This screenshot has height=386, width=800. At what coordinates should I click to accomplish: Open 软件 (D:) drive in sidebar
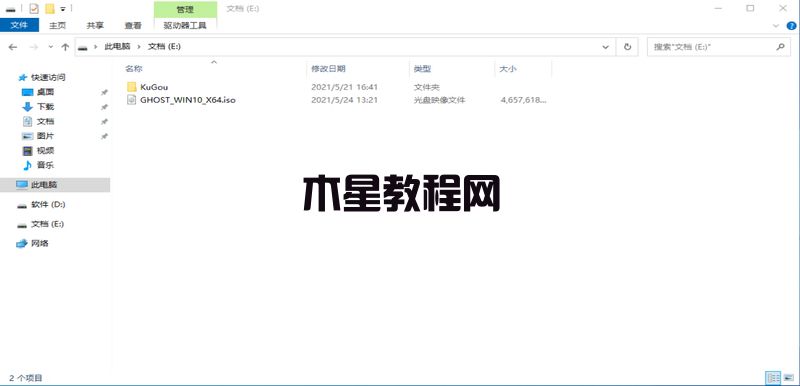click(x=48, y=204)
